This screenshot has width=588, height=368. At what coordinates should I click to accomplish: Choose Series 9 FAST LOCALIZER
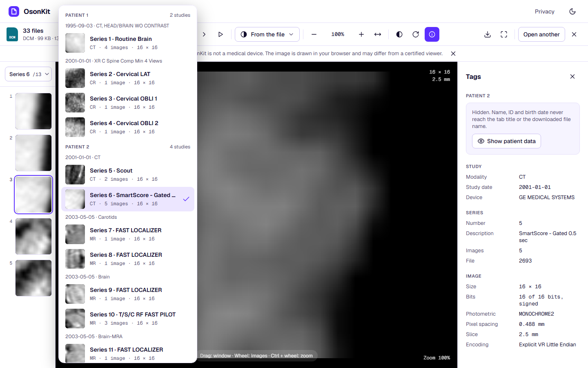128,294
